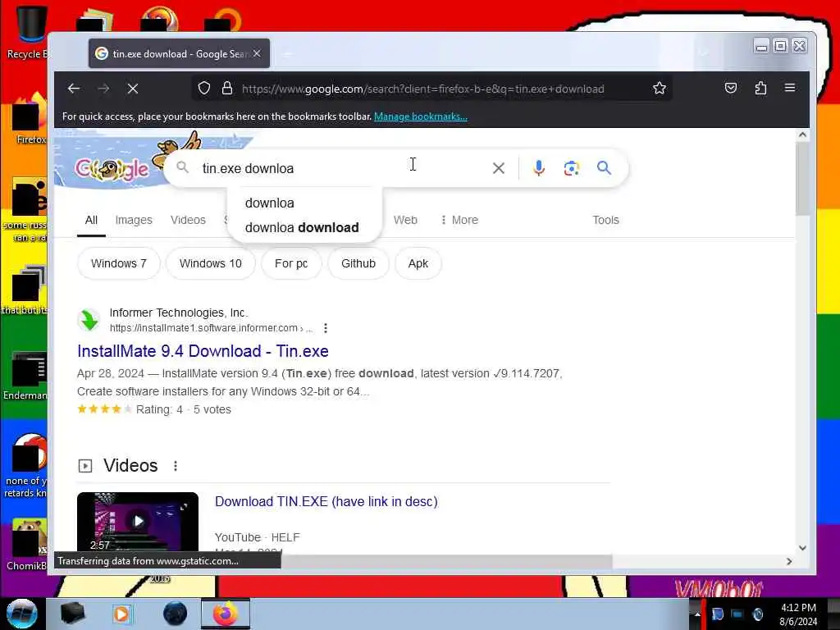Switch to the Videos tab
Viewport: 840px width, 630px height.
point(188,220)
